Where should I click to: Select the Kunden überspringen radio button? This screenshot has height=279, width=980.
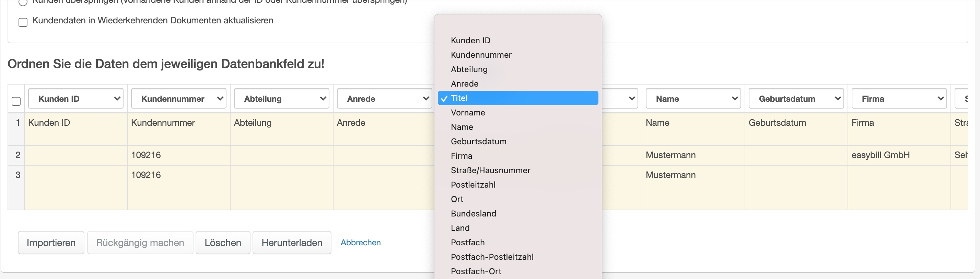pyautogui.click(x=23, y=2)
